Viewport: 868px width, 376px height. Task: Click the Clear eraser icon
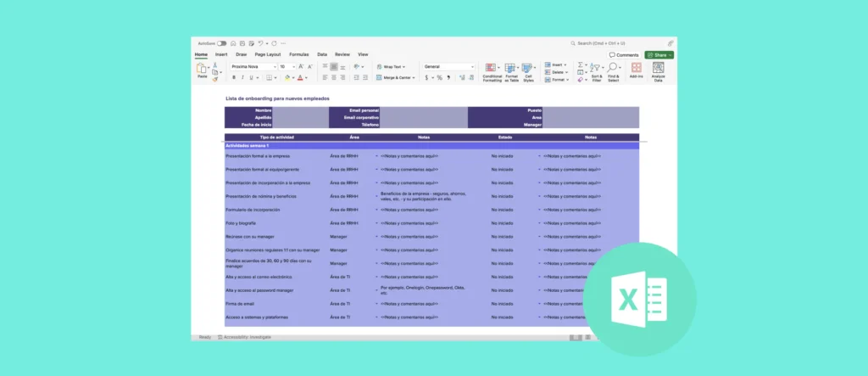coord(580,80)
